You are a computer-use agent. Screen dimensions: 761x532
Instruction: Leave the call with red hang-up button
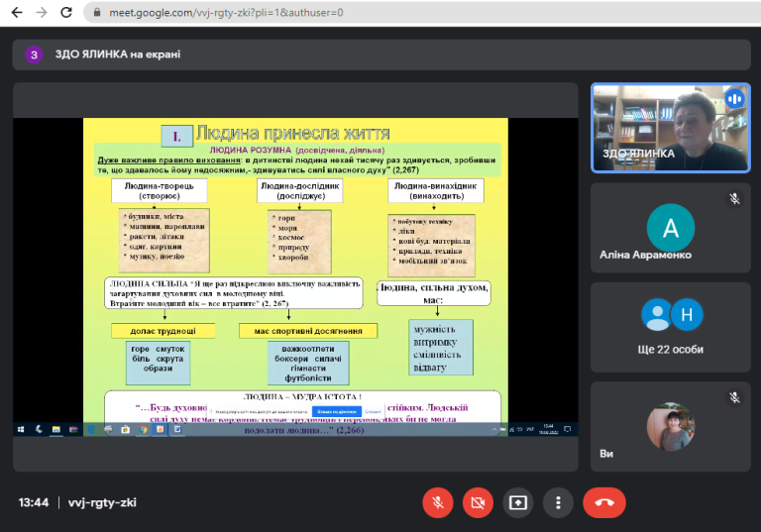(x=604, y=502)
